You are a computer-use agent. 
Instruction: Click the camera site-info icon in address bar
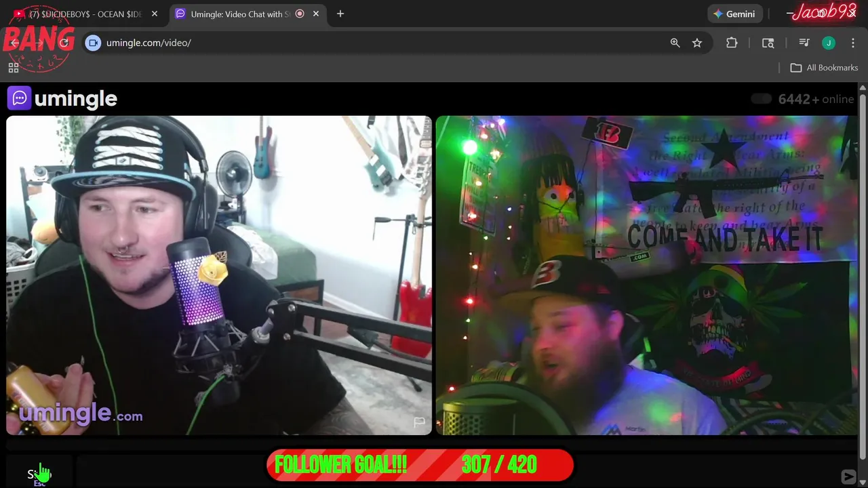(94, 43)
